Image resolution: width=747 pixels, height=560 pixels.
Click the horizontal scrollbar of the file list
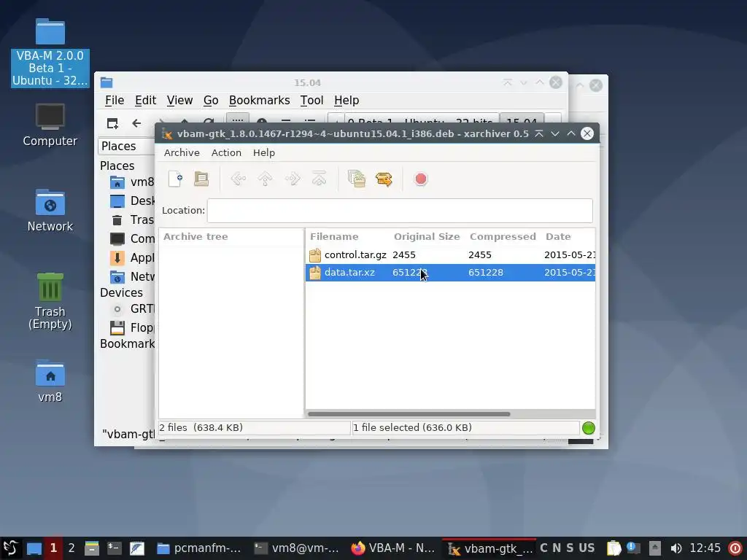pyautogui.click(x=409, y=414)
